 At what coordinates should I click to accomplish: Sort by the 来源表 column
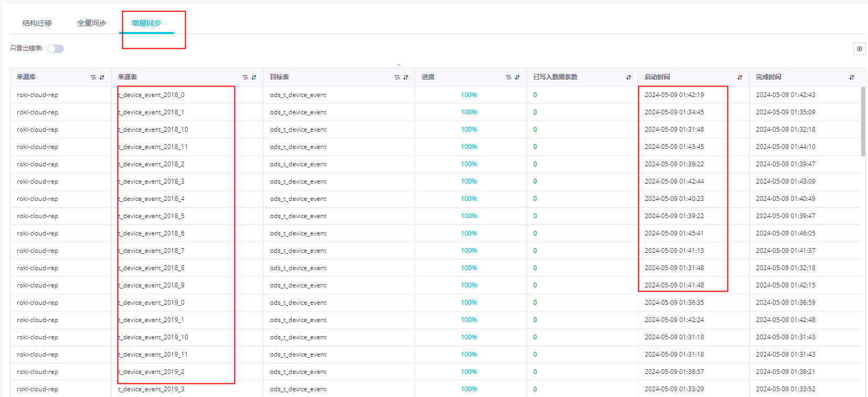coord(254,77)
